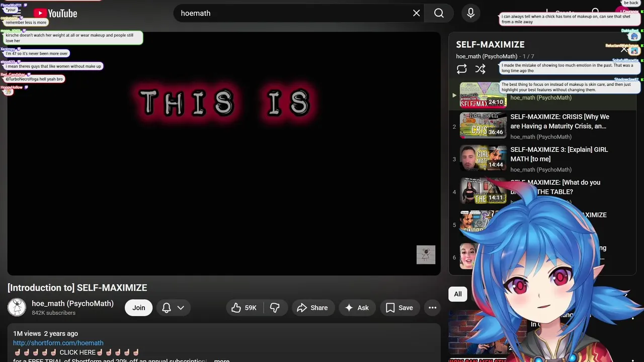Clear the search text with the X icon

417,13
